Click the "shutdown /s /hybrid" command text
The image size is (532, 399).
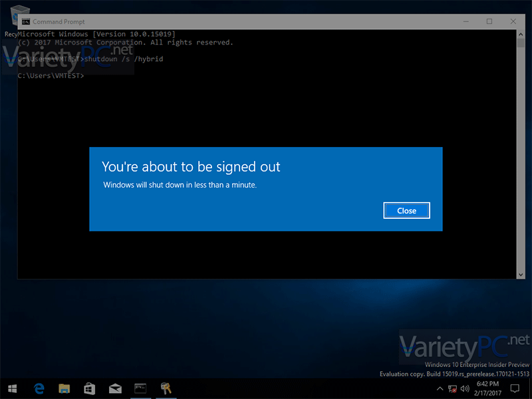point(124,59)
